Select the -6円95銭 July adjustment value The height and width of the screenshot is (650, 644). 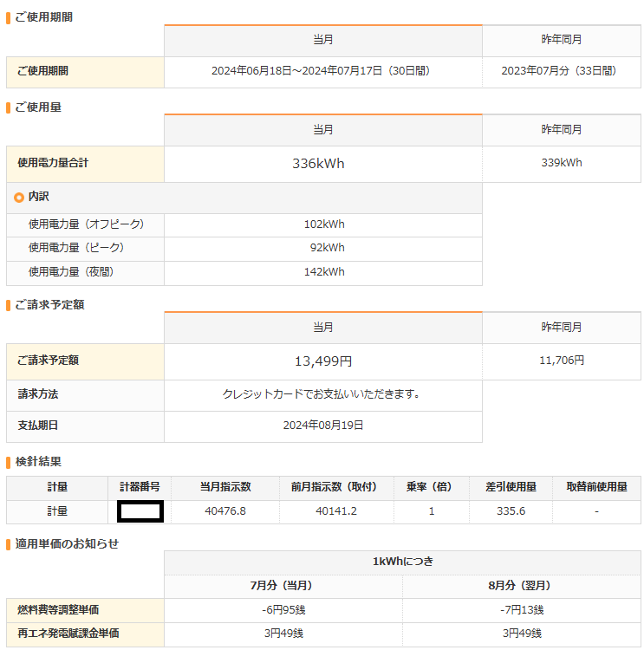point(283,610)
